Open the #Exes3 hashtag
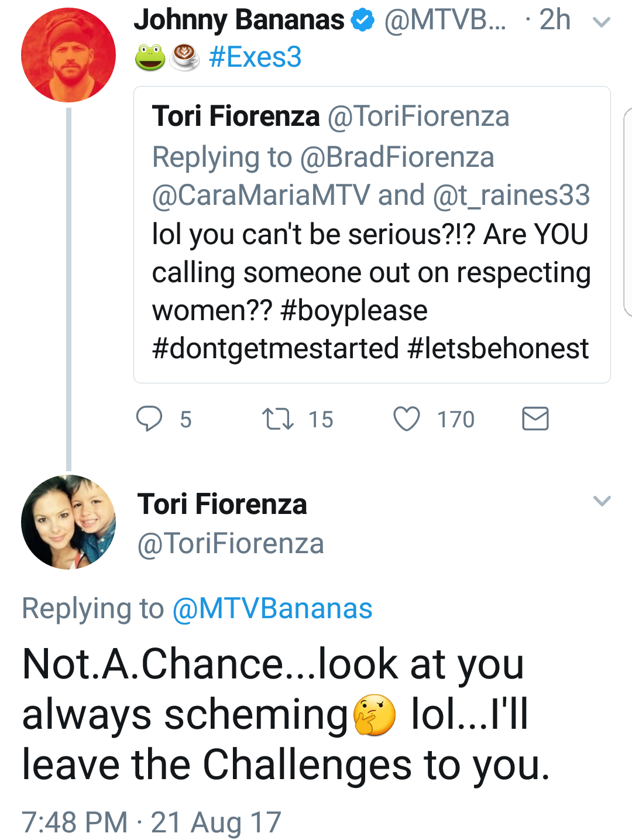632x840 pixels. coord(255,57)
